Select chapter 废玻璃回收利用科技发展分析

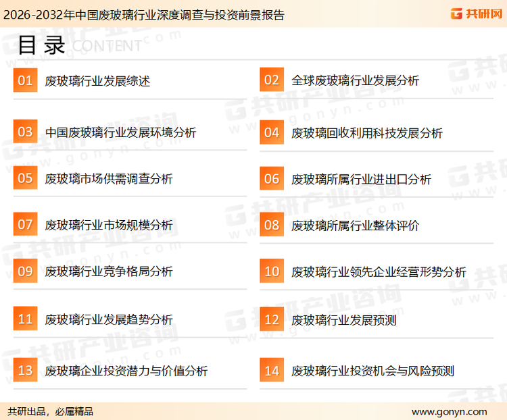pos(366,133)
